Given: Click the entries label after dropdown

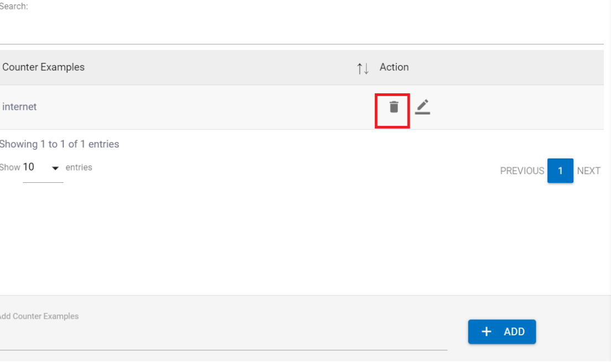Looking at the screenshot, I should pyautogui.click(x=79, y=167).
